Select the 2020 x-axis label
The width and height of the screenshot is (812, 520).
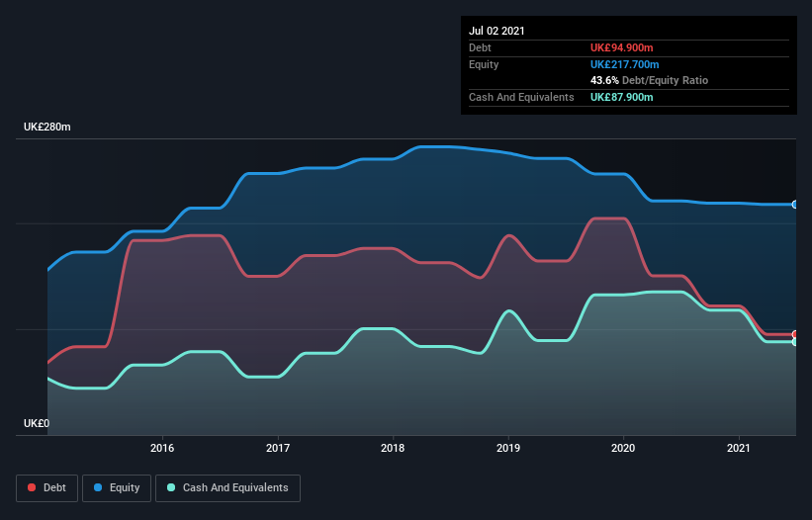(x=623, y=448)
